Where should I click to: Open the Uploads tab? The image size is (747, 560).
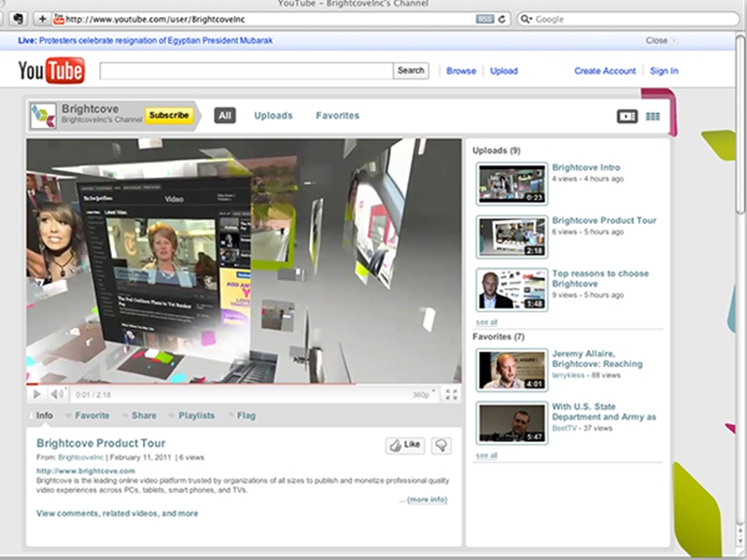click(x=274, y=116)
